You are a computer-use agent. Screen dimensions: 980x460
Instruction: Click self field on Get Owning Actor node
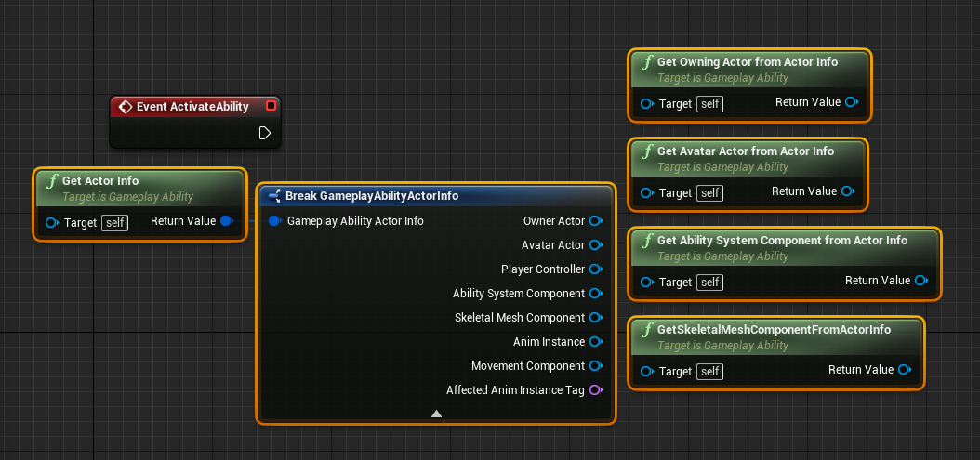click(x=709, y=104)
